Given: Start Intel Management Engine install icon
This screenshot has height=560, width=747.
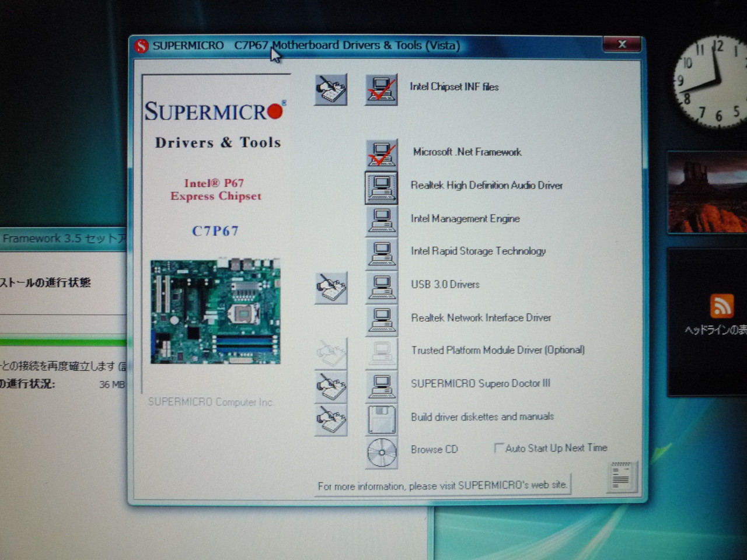Looking at the screenshot, I should pyautogui.click(x=382, y=220).
